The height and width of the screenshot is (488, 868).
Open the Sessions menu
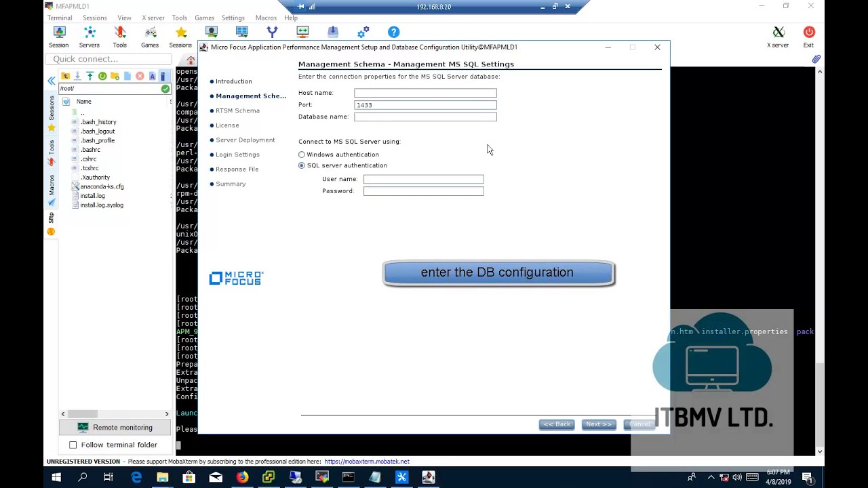click(94, 18)
